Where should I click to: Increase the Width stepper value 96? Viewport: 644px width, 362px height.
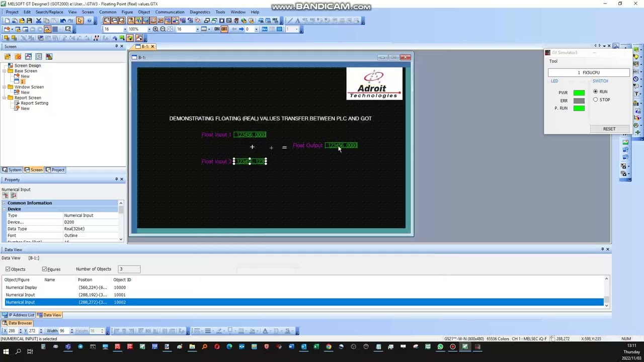click(x=72, y=330)
